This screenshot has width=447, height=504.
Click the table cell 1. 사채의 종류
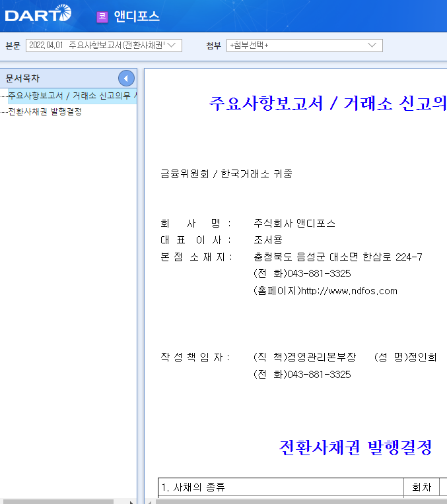pos(281,488)
